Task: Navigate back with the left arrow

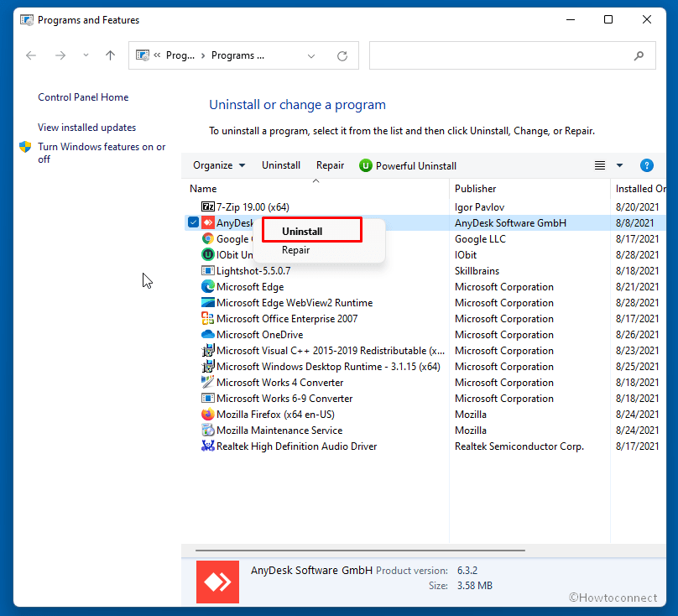Action: (x=31, y=55)
